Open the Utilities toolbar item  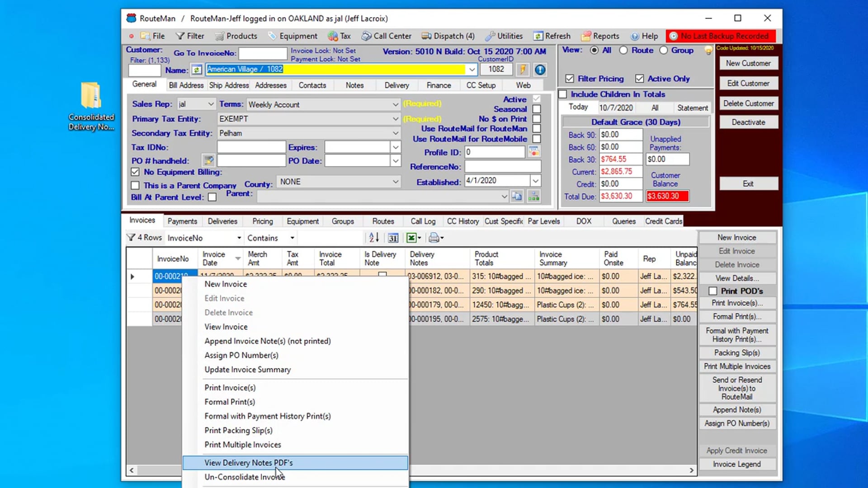pos(504,36)
